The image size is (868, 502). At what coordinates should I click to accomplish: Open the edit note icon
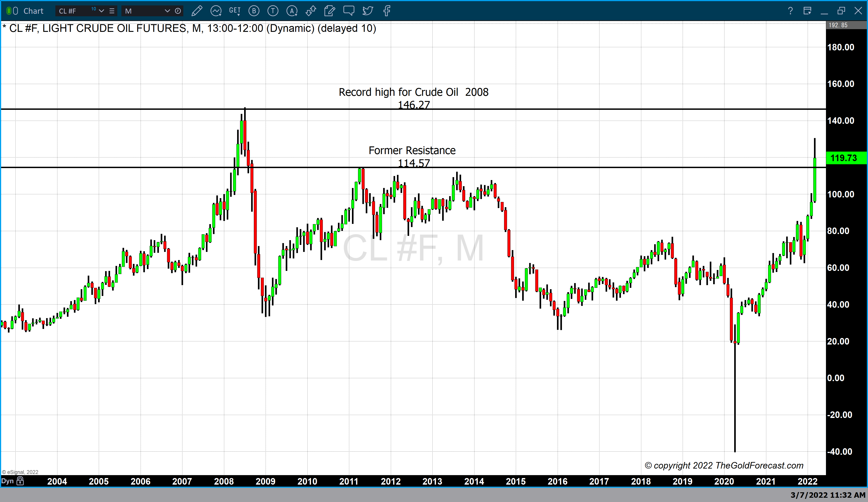click(330, 11)
